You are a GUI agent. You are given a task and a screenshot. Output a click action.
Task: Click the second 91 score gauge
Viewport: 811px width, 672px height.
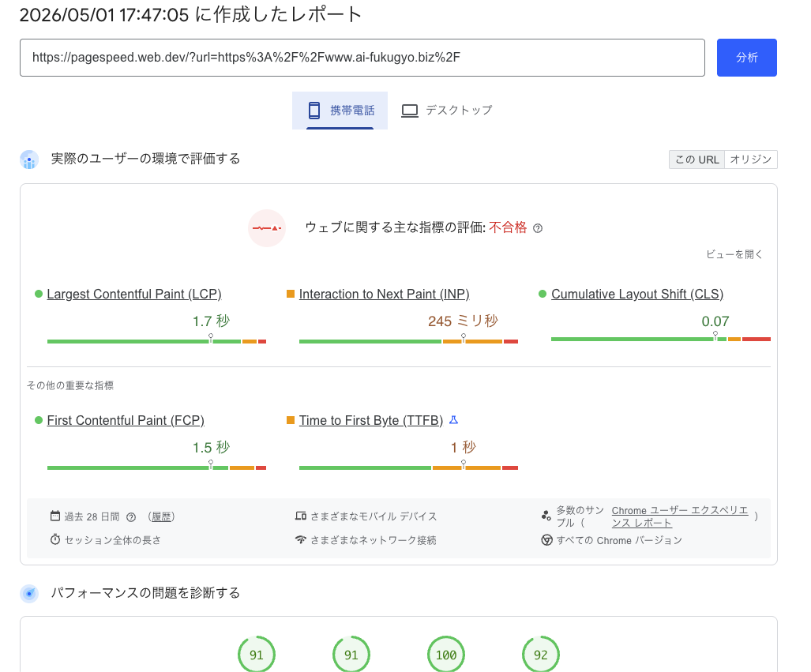[x=351, y=655]
